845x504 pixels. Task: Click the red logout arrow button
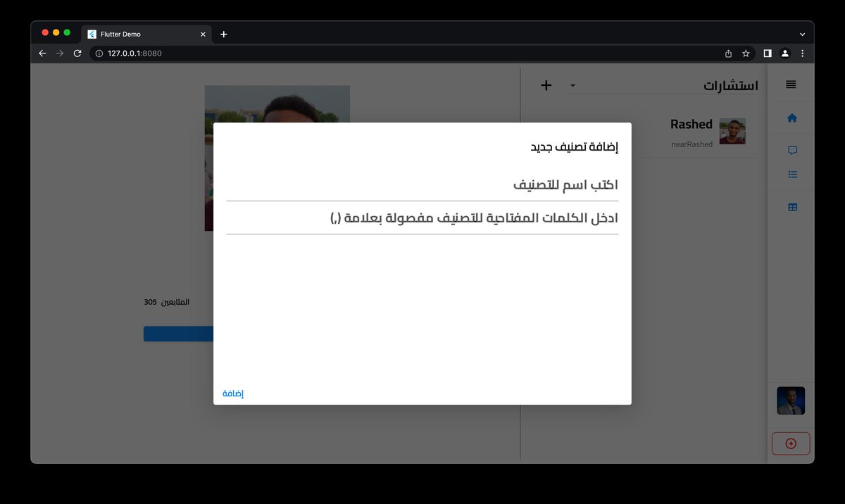coord(791,443)
